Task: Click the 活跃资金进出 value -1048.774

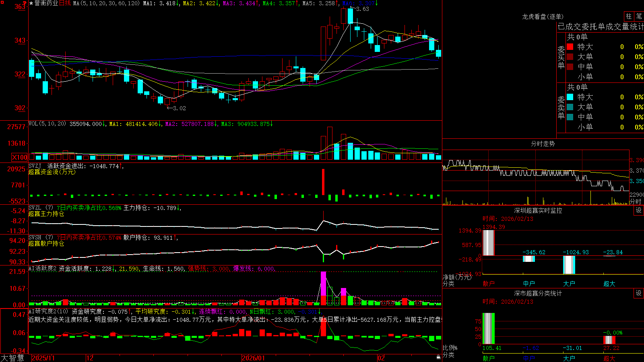Action: click(x=104, y=166)
